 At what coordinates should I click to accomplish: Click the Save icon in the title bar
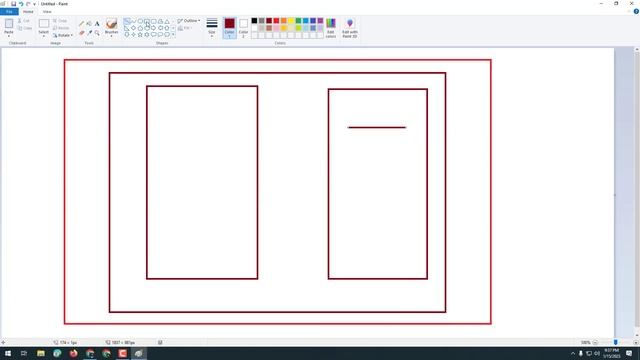click(13, 4)
